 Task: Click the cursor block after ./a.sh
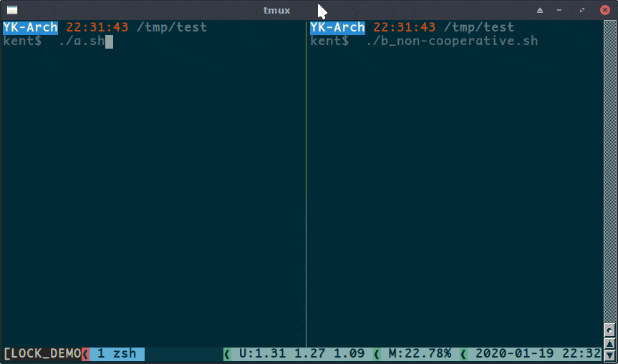pyautogui.click(x=109, y=41)
